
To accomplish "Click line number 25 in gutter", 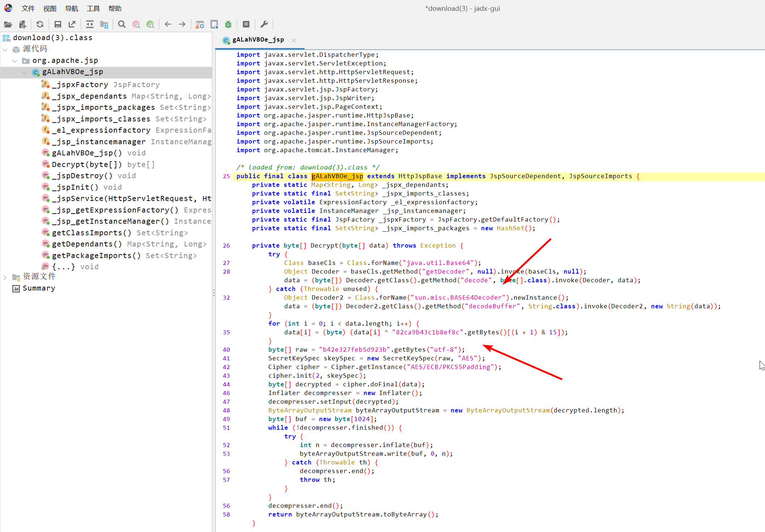I will [x=226, y=176].
